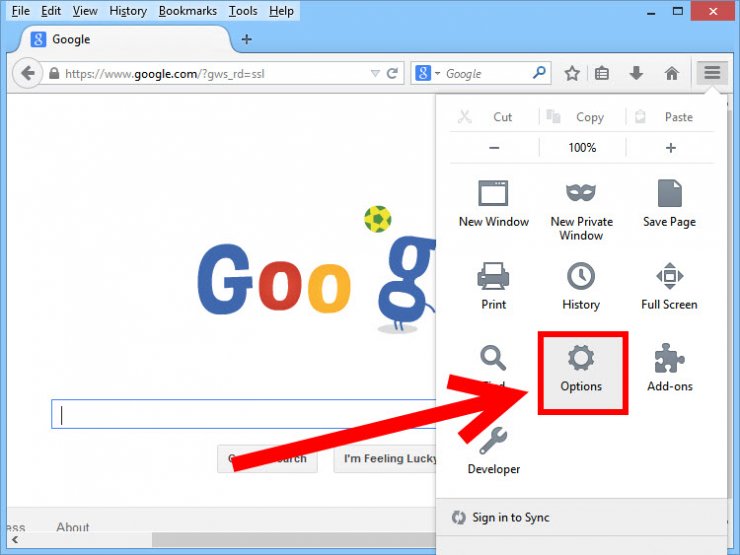This screenshot has width=740, height=555.
Task: Reset zoom at 100% label
Action: (x=582, y=148)
